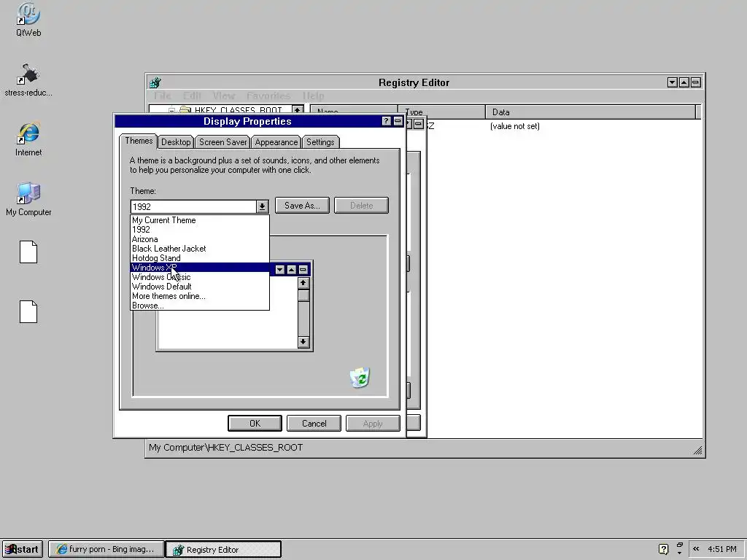Choose More themes online... entry
This screenshot has height=560, width=747.
(200, 296)
